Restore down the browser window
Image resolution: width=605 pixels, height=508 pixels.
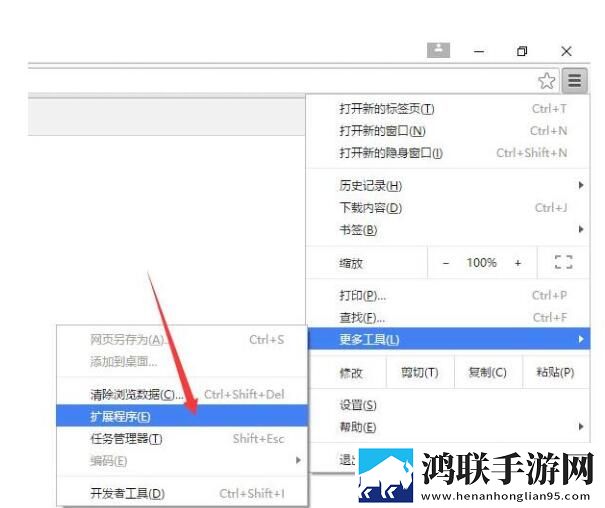(522, 51)
